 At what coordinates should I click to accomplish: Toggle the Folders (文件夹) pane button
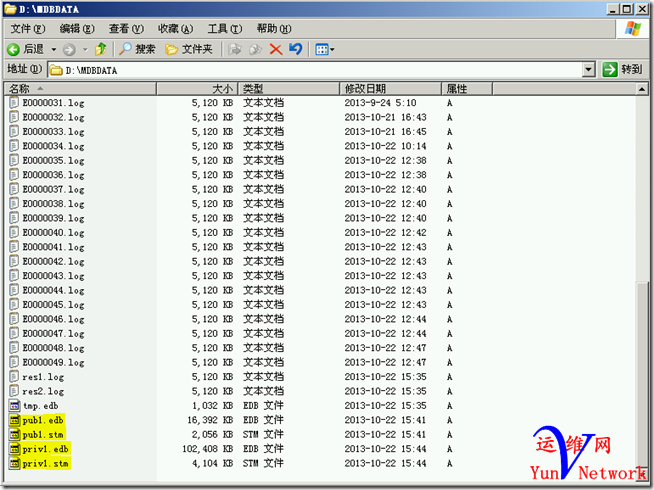click(189, 49)
